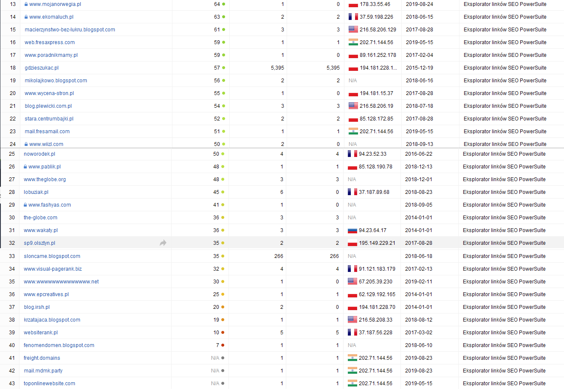
Task: Click the lock icon beside www.fashyas.com
Action: tap(25, 205)
